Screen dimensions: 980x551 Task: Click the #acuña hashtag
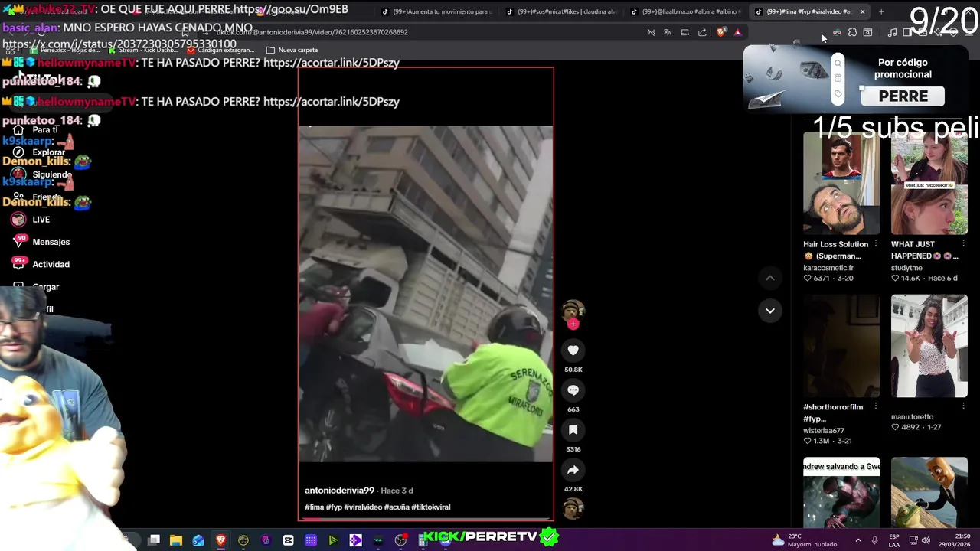pyautogui.click(x=397, y=507)
